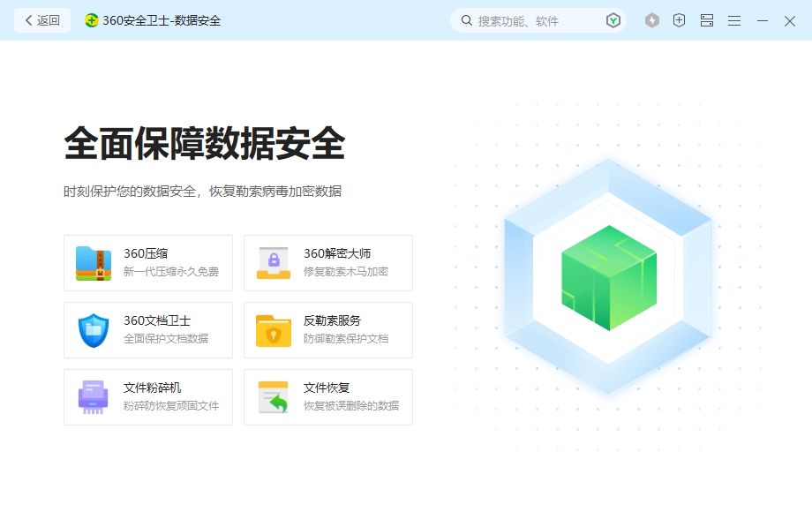Open 文件恢复 via its green arrow icon
This screenshot has width=812, height=512.
pos(274,397)
